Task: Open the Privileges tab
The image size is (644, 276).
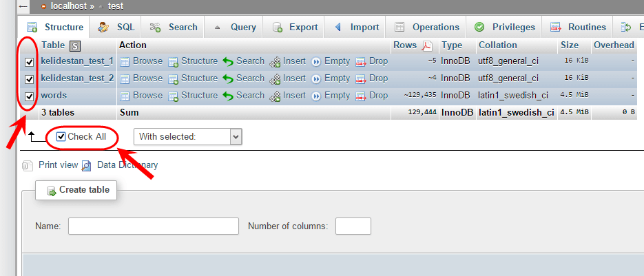Action: point(505,27)
